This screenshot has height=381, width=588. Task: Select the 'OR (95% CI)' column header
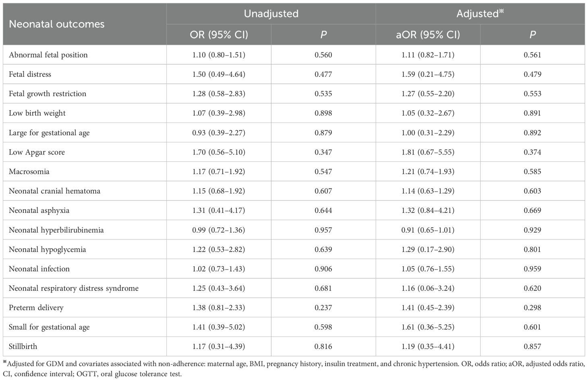[219, 35]
